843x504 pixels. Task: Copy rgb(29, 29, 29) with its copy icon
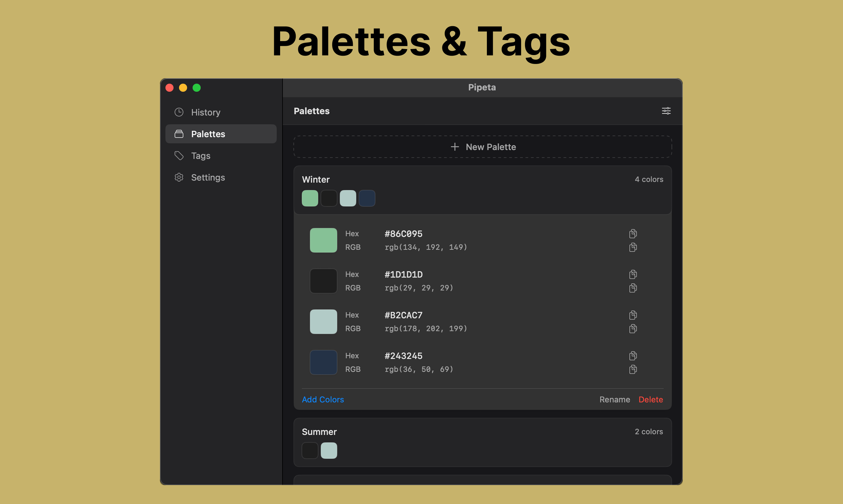tap(633, 288)
